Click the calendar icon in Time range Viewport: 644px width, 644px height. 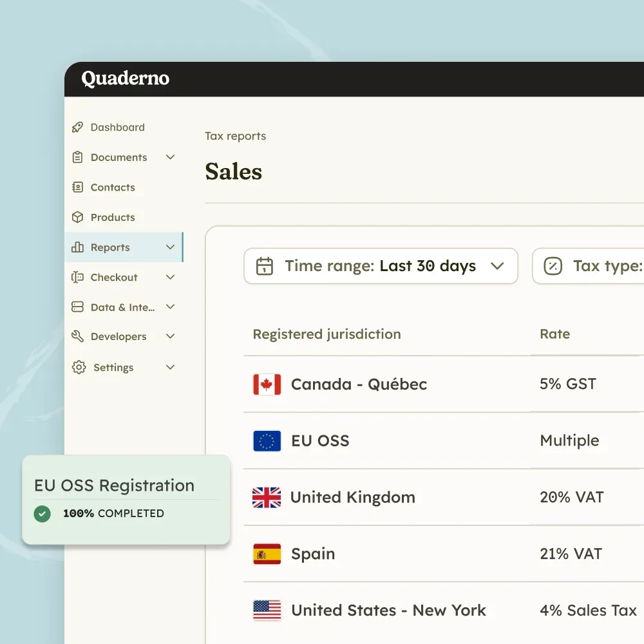(265, 266)
